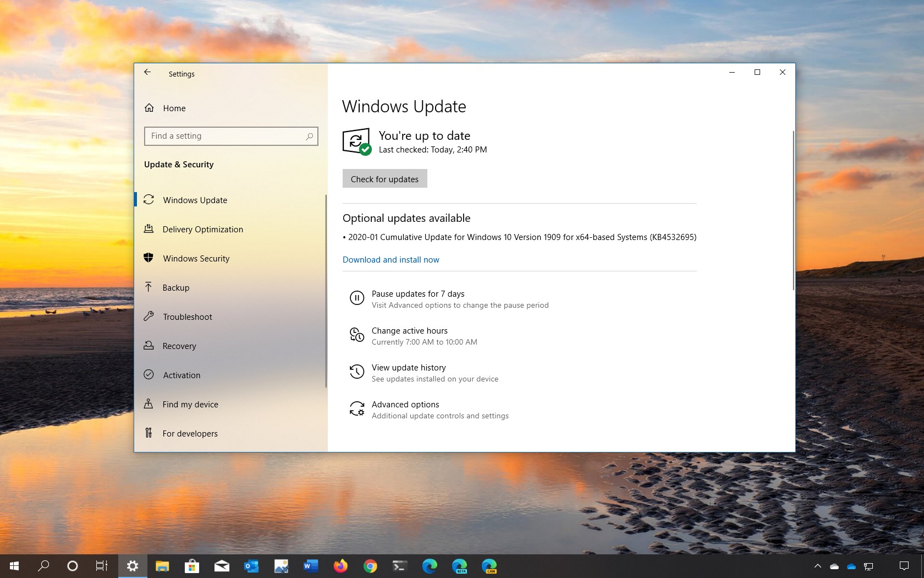Viewport: 924px width, 578px height.
Task: Open Find my device settings
Action: [230, 404]
